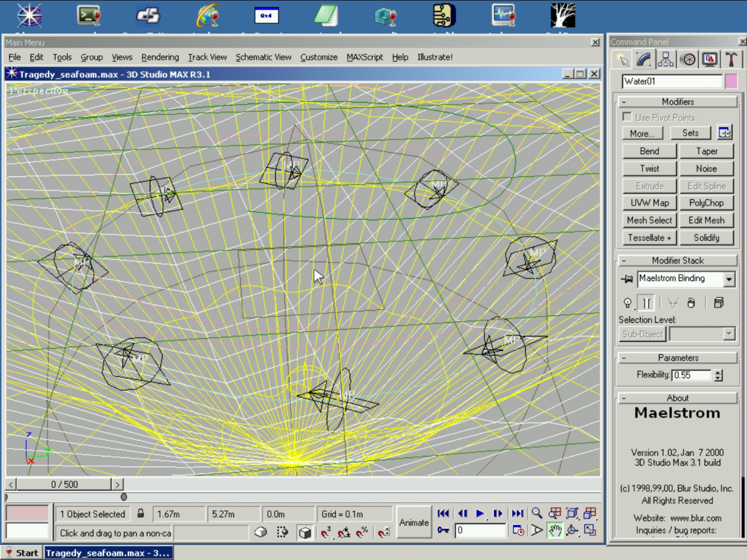
Task: Click Configure Button Sets icon
Action: point(724,133)
